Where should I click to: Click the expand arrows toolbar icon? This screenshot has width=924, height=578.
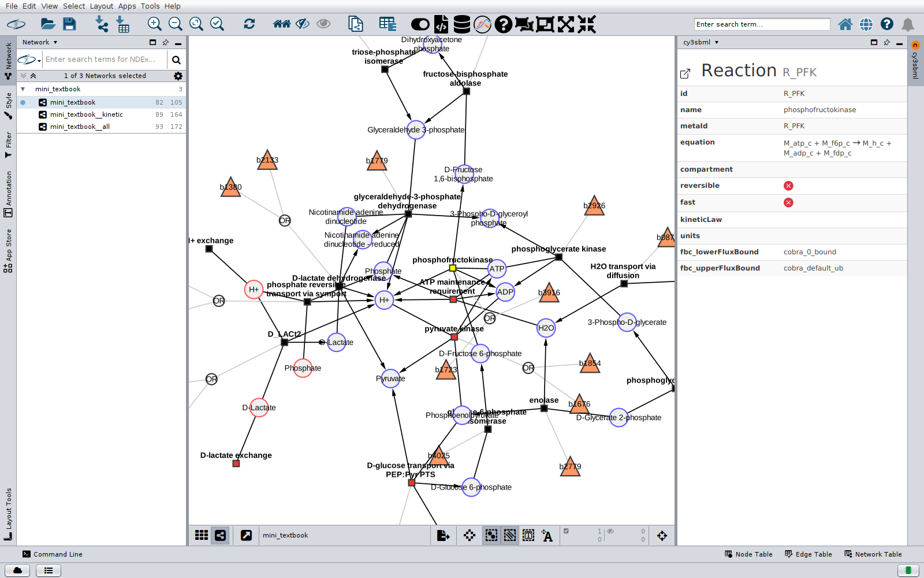point(566,24)
